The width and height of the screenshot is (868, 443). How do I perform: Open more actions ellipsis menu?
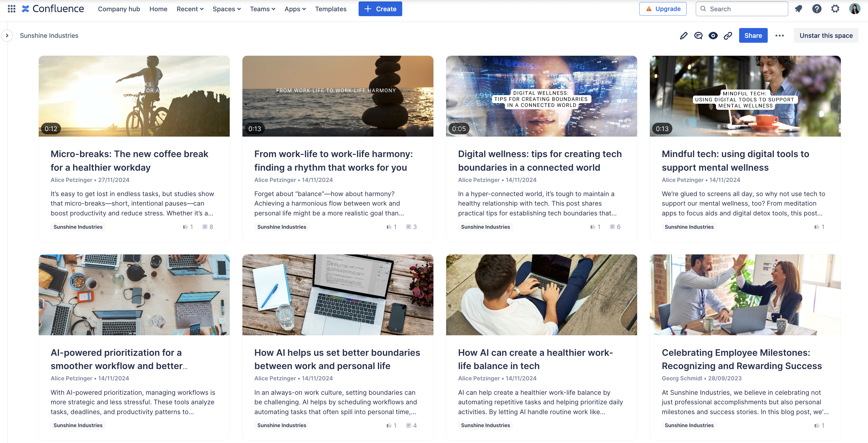(779, 35)
